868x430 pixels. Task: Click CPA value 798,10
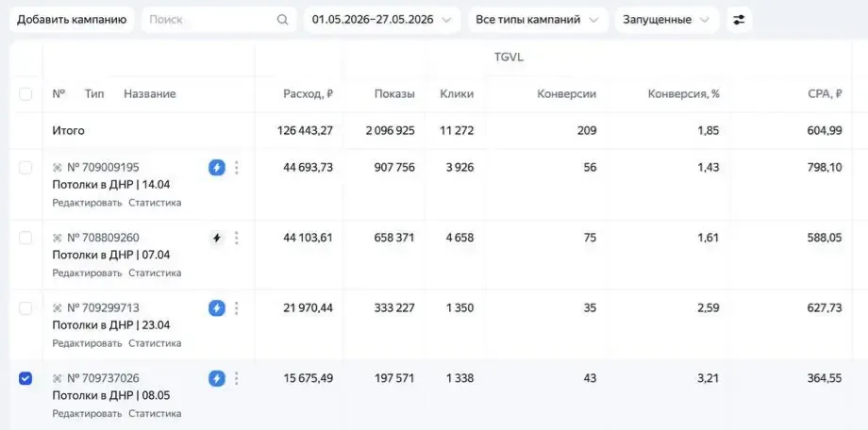(825, 168)
